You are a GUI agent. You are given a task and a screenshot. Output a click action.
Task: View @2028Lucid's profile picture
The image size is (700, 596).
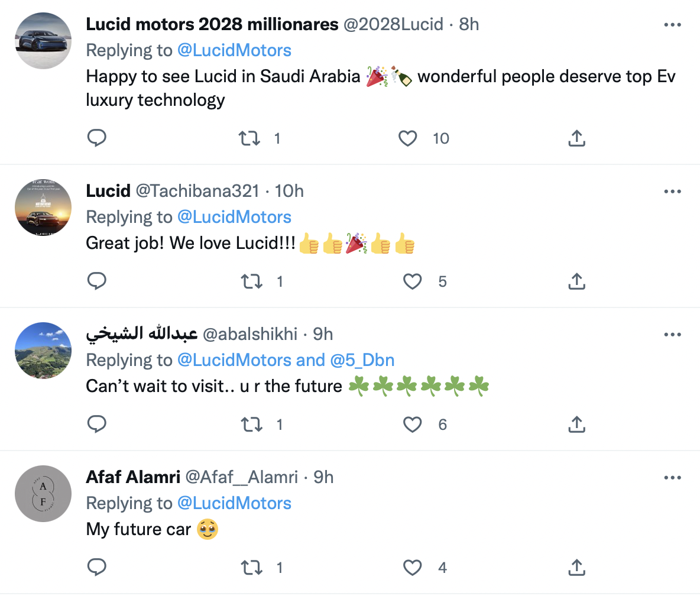[x=43, y=40]
